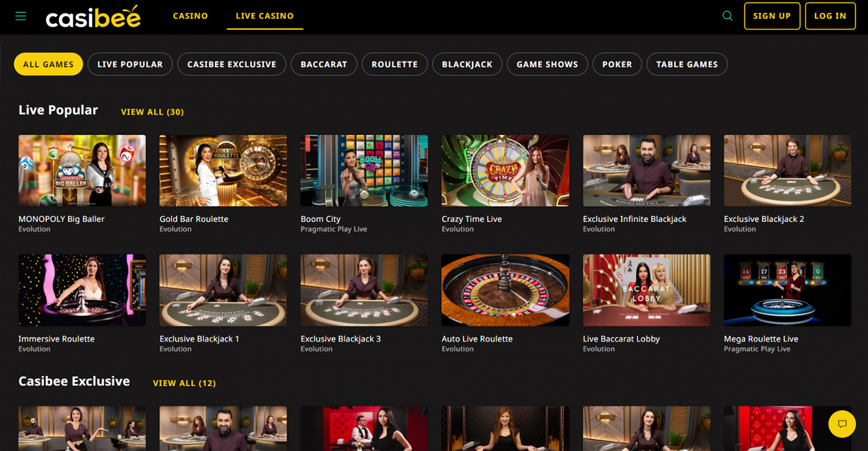This screenshot has width=868, height=451.
Task: Open Exclusive Blackjack 1 thumbnail
Action: click(x=223, y=290)
